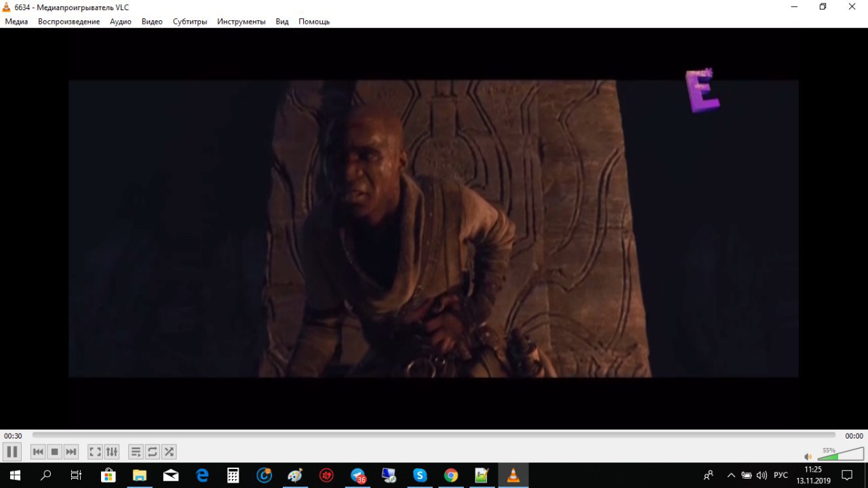Toggle elapsed time display 00:30
Screen dimensions: 868x488
point(13,436)
